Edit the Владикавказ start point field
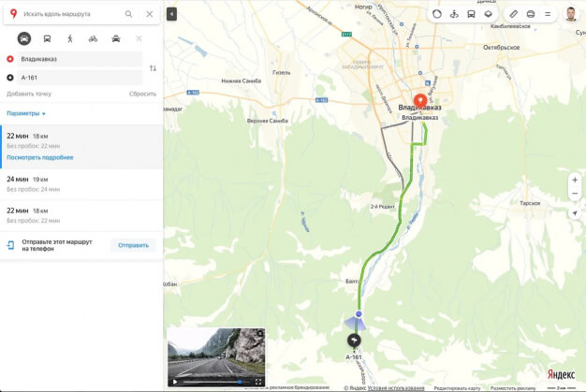The height and width of the screenshot is (392, 586). coord(80,59)
